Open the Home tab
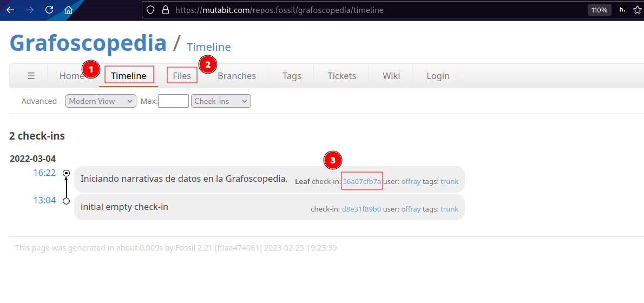The height and width of the screenshot is (303, 644). (x=72, y=76)
